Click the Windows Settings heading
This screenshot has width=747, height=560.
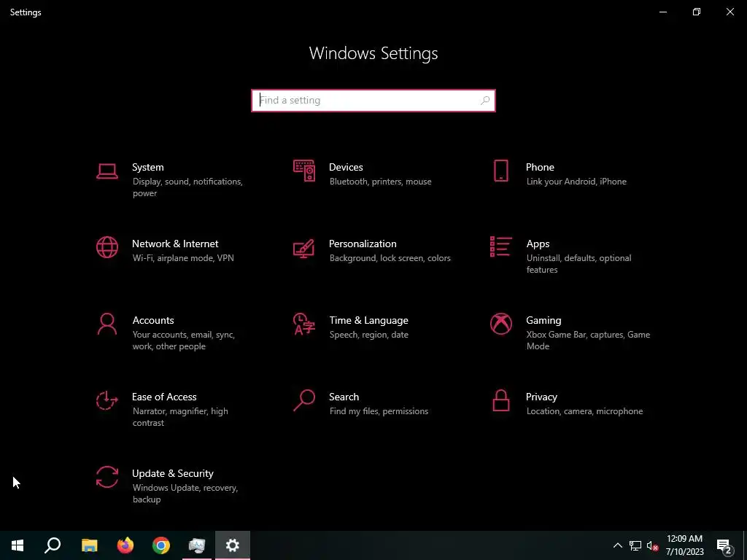(x=373, y=53)
